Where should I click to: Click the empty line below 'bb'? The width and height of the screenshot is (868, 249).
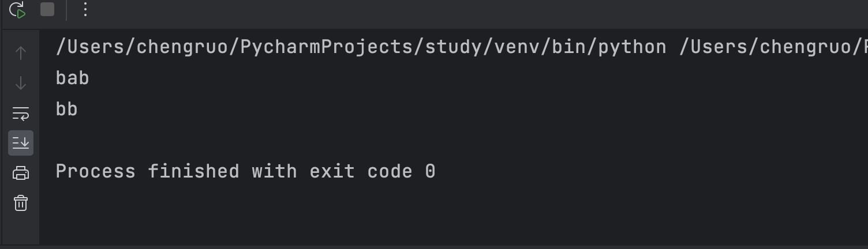(453, 140)
